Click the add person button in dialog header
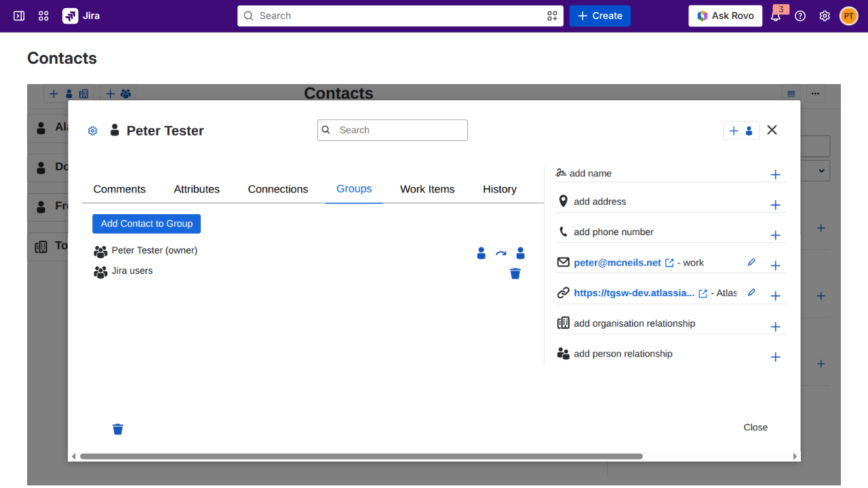The height and width of the screenshot is (488, 868). tap(741, 131)
